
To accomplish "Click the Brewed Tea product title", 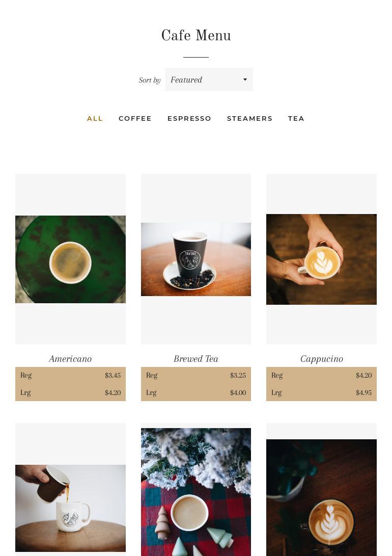I will point(196,359).
